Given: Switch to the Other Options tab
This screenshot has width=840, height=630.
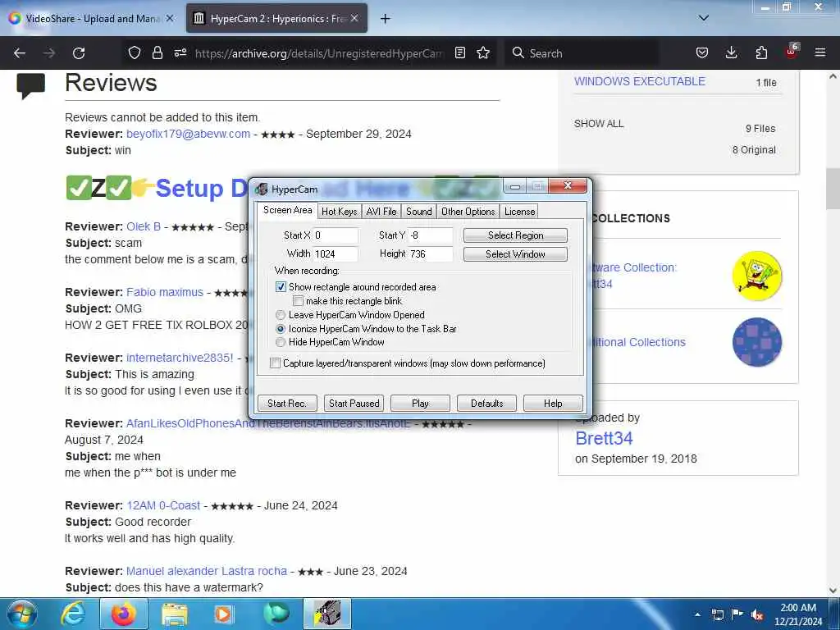Looking at the screenshot, I should tap(468, 211).
